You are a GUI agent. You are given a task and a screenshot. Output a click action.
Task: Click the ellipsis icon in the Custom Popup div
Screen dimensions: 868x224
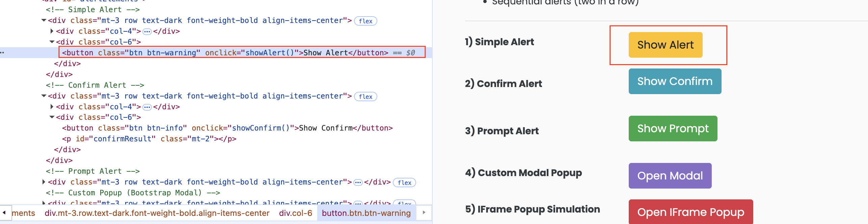357,203
